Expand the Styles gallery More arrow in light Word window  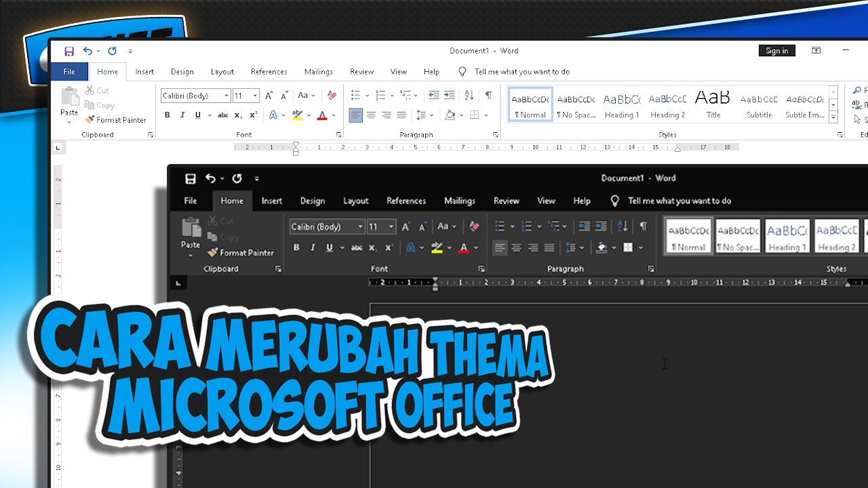pyautogui.click(x=833, y=118)
